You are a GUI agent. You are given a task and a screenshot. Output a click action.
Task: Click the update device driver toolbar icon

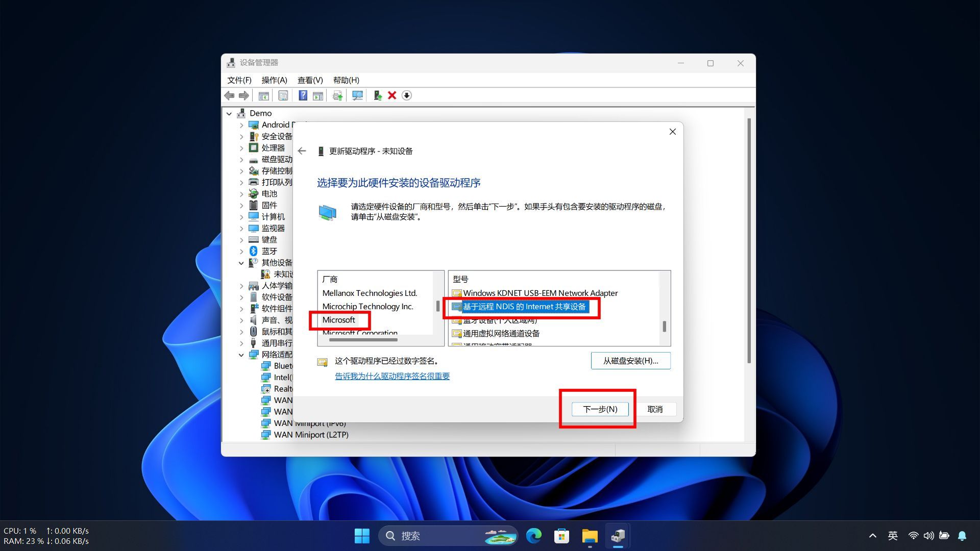[x=377, y=95]
